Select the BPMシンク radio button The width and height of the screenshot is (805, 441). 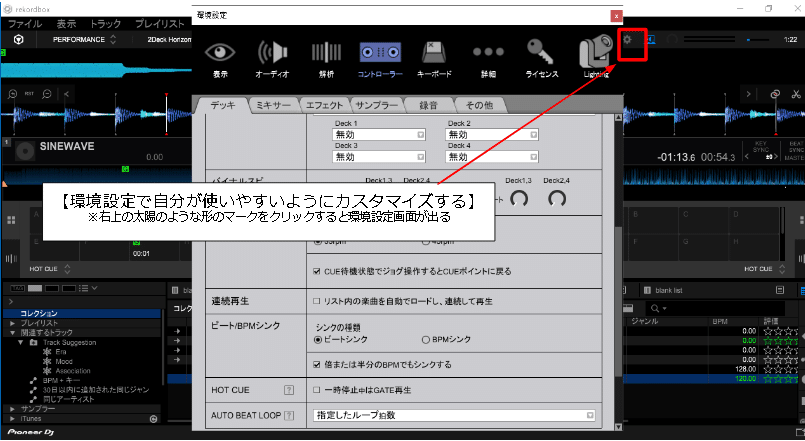coord(426,339)
